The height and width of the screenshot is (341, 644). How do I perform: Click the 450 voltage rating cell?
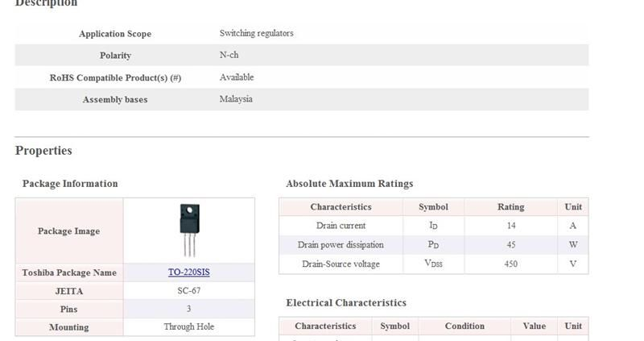[x=510, y=264]
